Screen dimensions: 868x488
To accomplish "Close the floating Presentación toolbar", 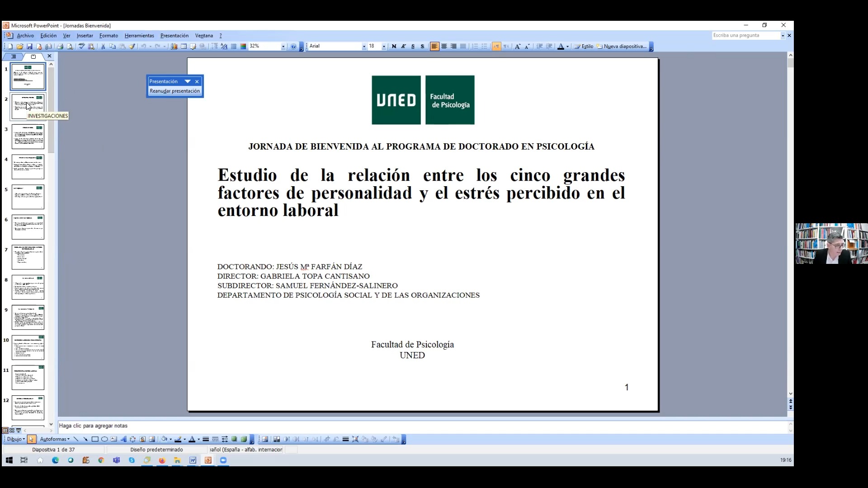I will (x=197, y=81).
